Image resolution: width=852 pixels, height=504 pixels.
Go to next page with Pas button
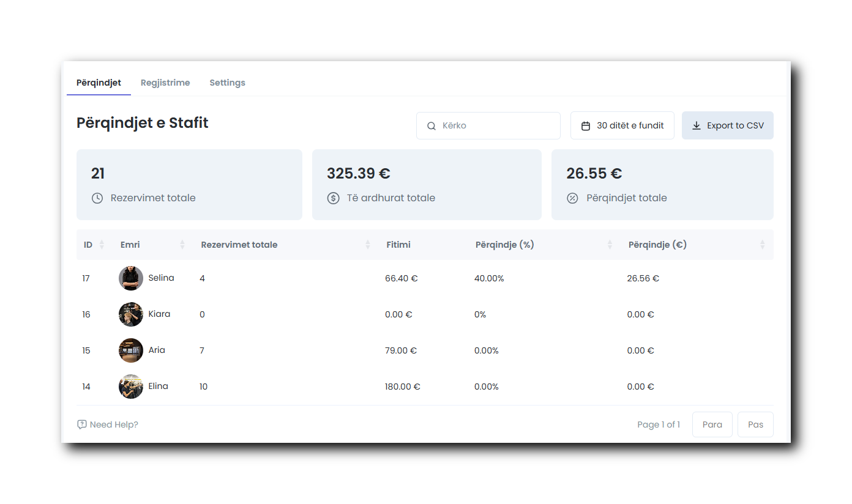755,424
